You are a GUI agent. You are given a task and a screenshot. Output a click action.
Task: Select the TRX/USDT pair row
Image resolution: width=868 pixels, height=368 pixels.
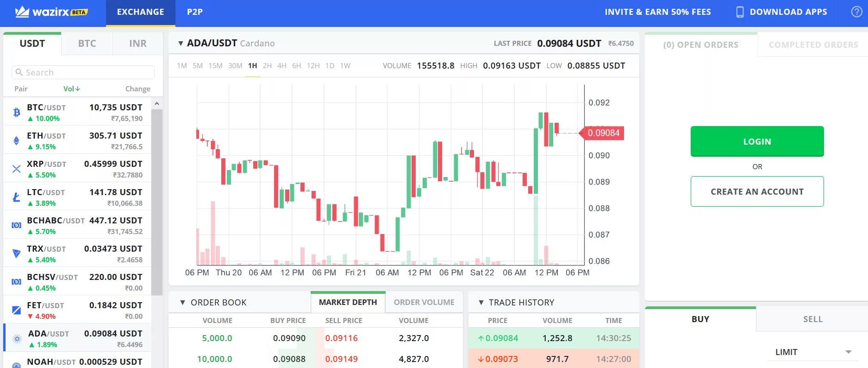(x=77, y=254)
